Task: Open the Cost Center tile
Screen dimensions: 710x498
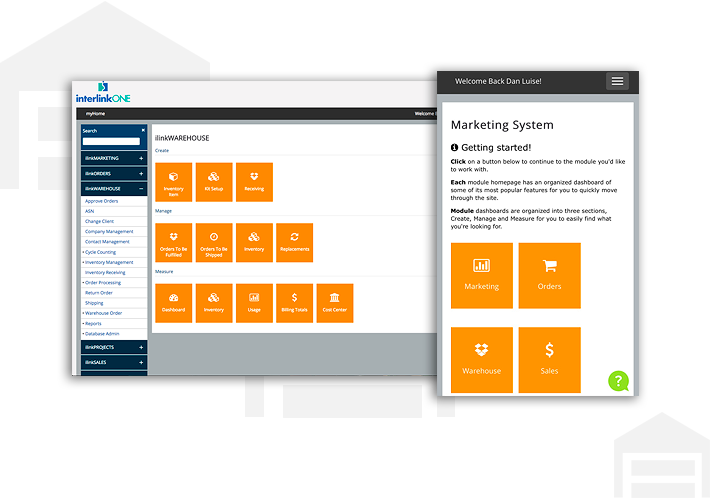Action: (x=335, y=303)
